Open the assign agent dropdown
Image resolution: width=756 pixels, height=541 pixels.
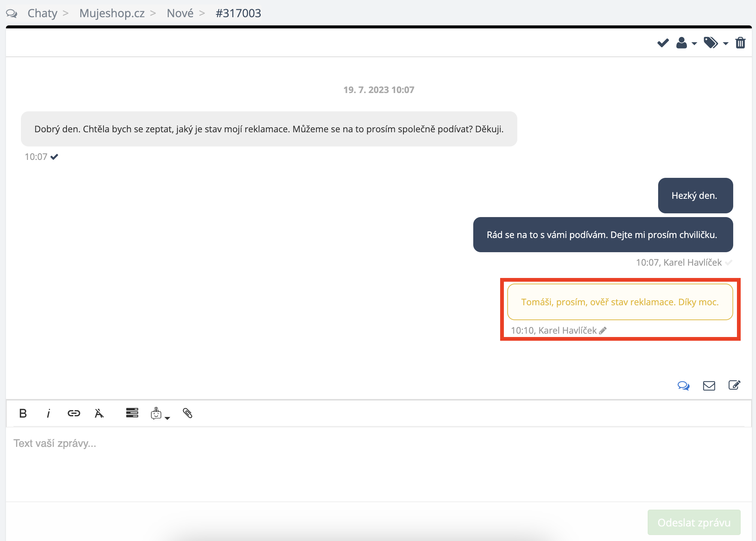(686, 43)
